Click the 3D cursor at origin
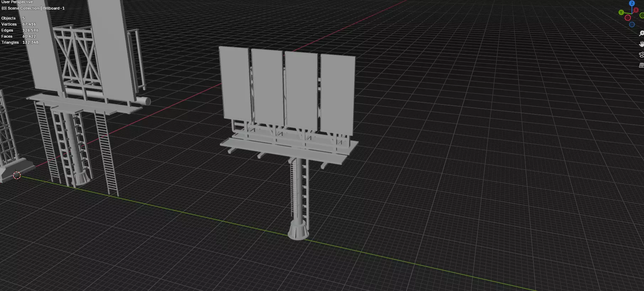This screenshot has width=644, height=291. (17, 176)
